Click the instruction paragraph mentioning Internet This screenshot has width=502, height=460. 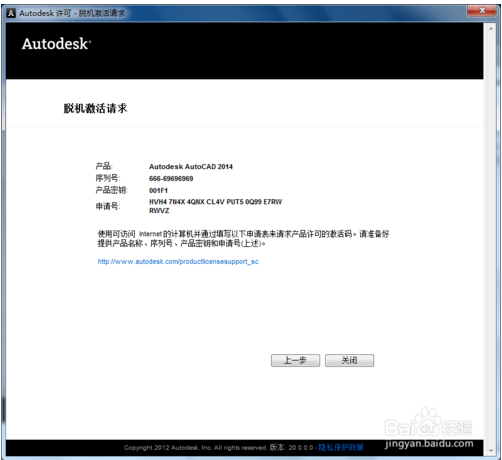pyautogui.click(x=243, y=239)
